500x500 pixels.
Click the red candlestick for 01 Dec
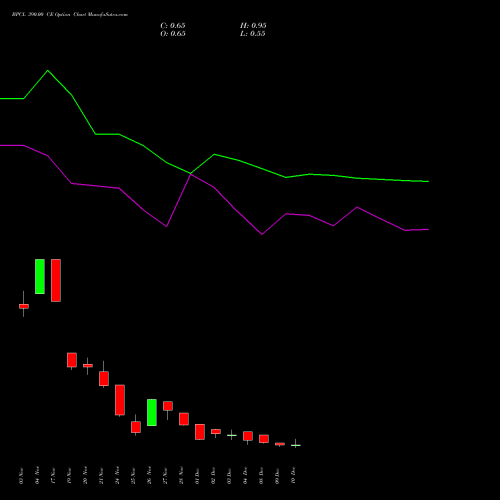pos(200,432)
